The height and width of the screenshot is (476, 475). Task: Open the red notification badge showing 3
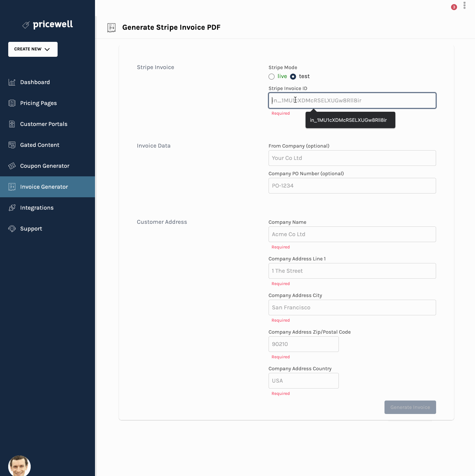pos(454,7)
